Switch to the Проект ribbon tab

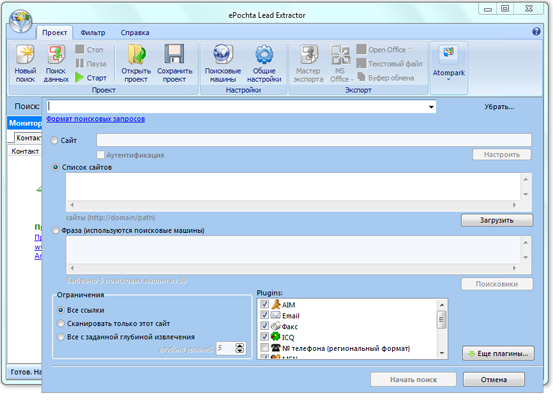[x=54, y=32]
